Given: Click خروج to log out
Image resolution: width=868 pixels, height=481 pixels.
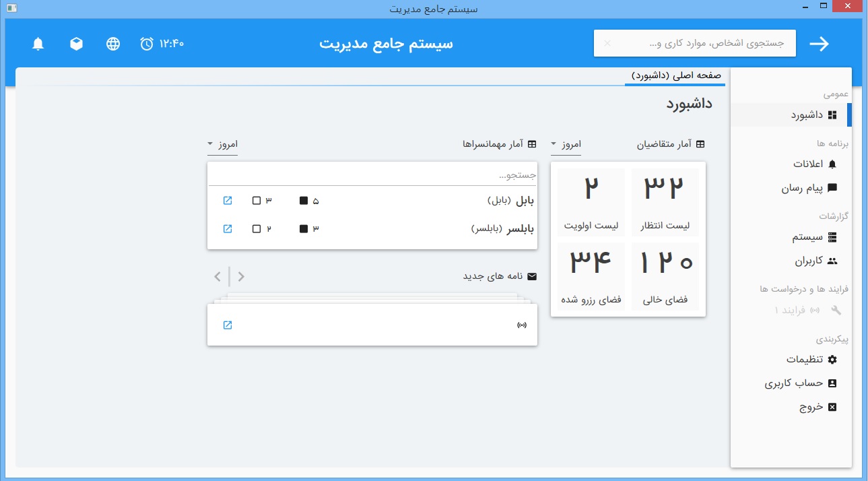Looking at the screenshot, I should point(817,407).
